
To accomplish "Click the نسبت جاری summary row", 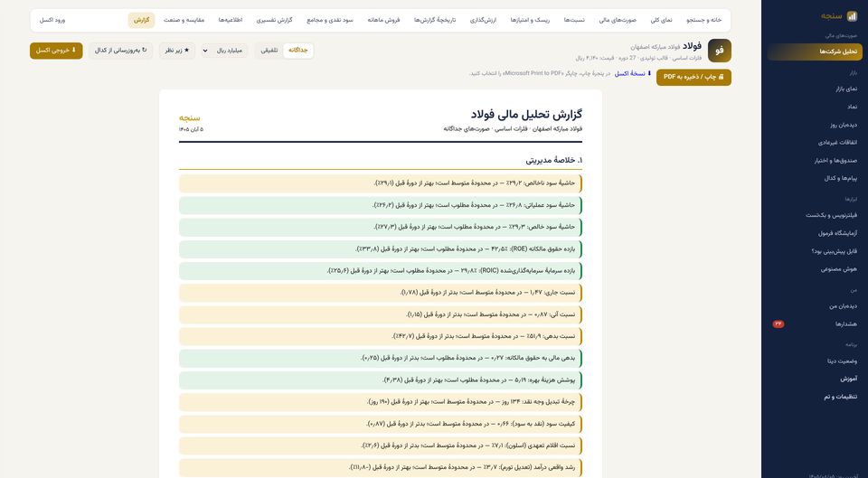I will [381, 293].
